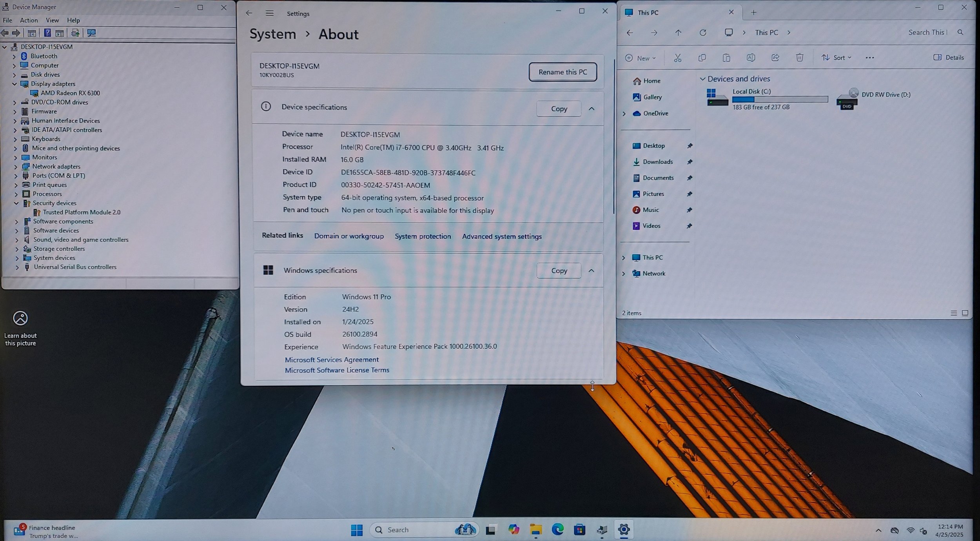Launch Copilot from the taskbar
This screenshot has height=541, width=980.
point(514,530)
